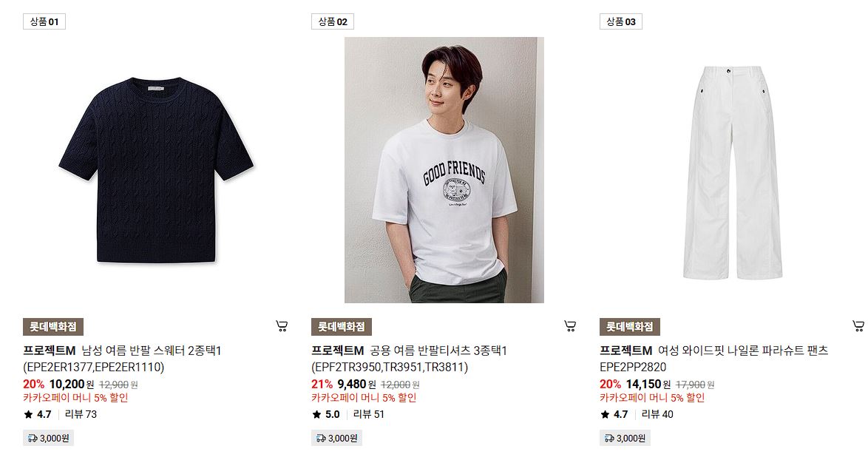Open 남성 여름 반팔 스웨터 product title

click(122, 359)
